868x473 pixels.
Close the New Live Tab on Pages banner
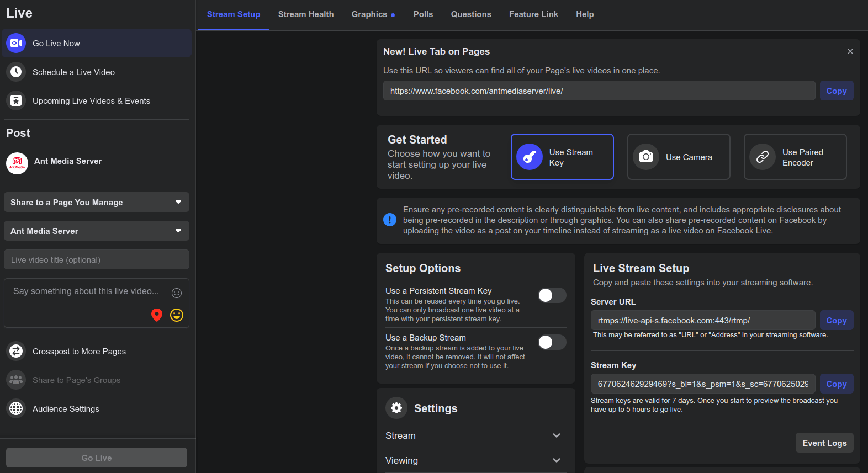[x=850, y=51]
